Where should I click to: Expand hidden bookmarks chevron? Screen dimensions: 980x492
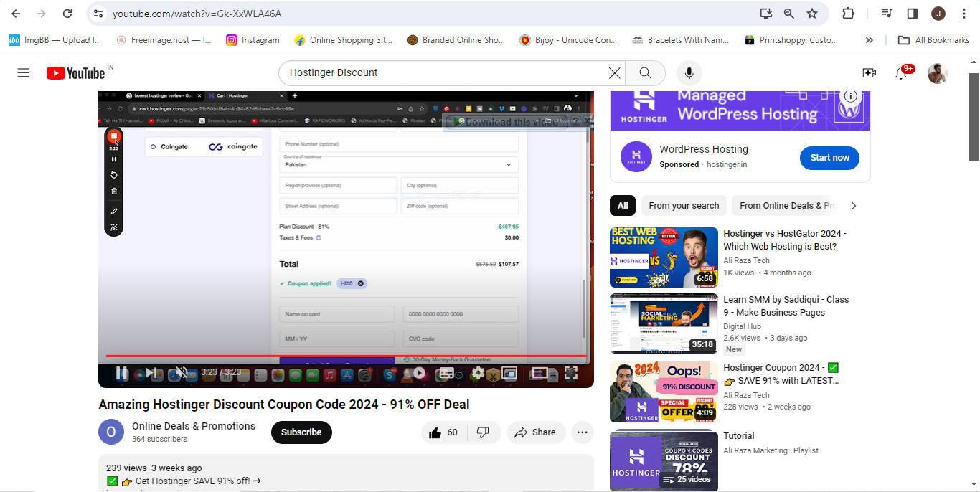[870, 40]
